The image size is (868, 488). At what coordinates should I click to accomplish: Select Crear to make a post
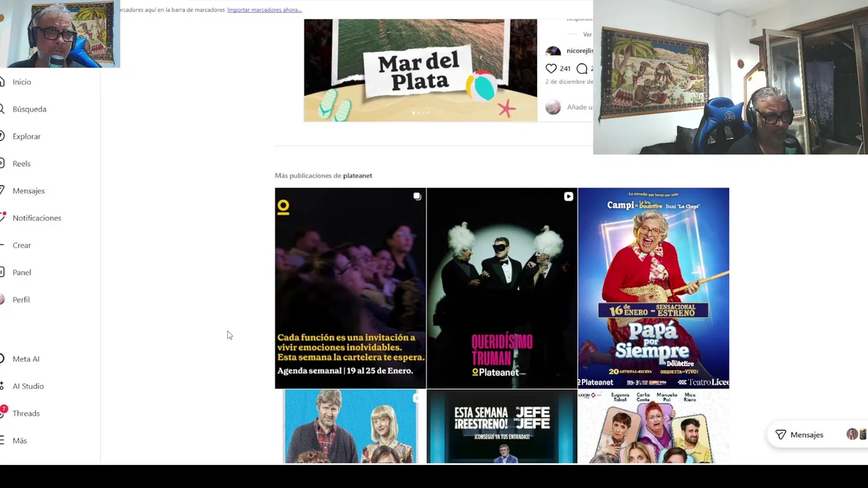pos(22,245)
